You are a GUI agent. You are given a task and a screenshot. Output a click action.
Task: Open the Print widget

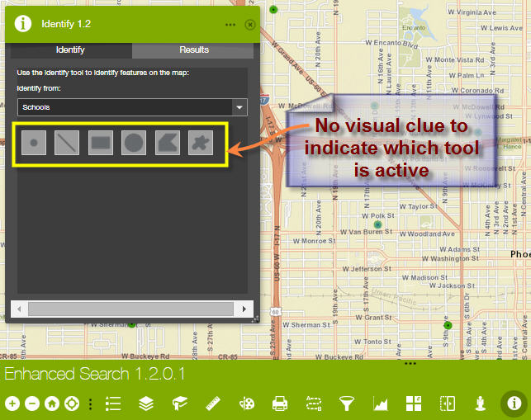[x=280, y=403]
